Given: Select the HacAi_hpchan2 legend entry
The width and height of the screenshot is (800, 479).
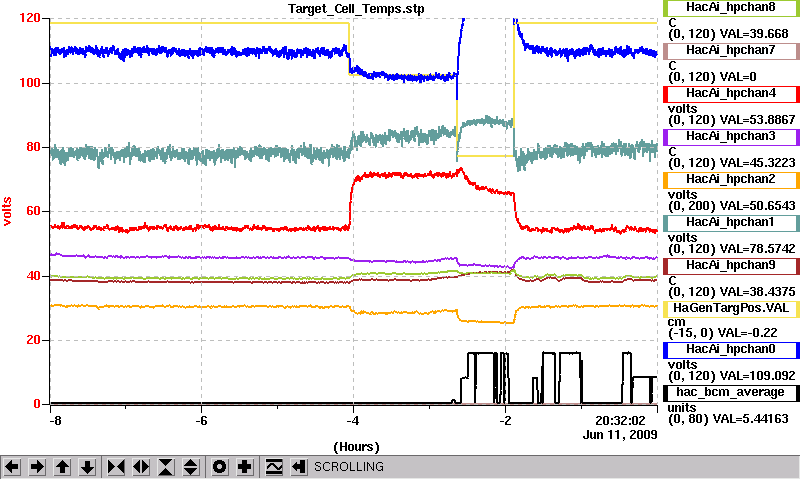Looking at the screenshot, I should pyautogui.click(x=731, y=180).
